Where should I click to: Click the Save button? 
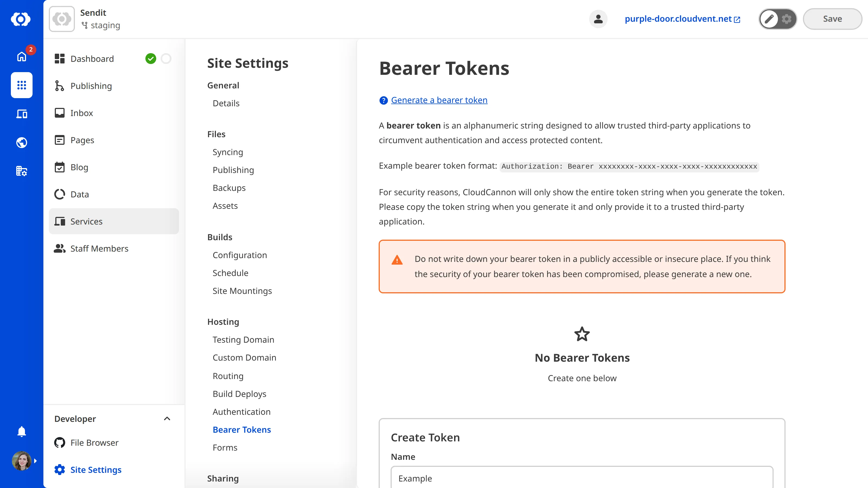click(832, 19)
